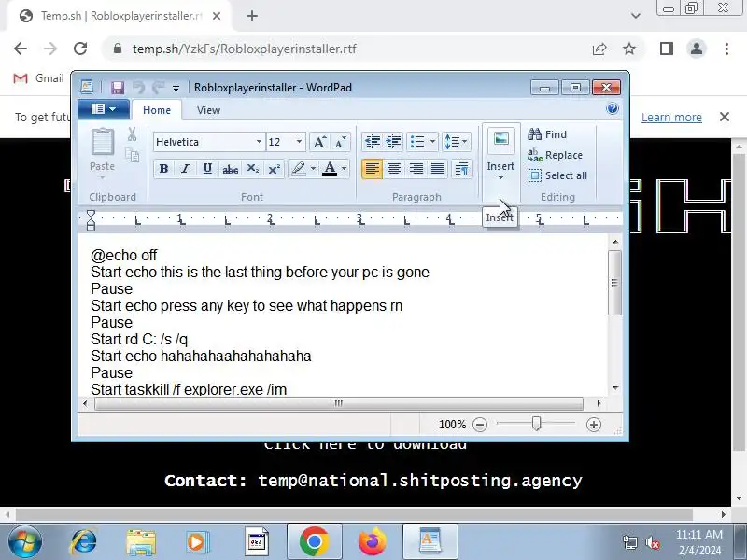Viewport: 747px width, 560px height.
Task: Click the Learn more link in Chrome
Action: (671, 118)
